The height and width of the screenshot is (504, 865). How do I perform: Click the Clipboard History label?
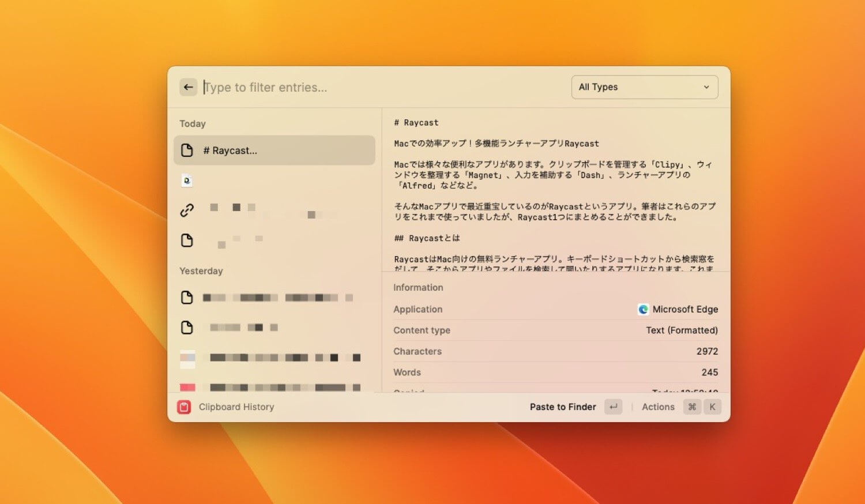click(236, 407)
